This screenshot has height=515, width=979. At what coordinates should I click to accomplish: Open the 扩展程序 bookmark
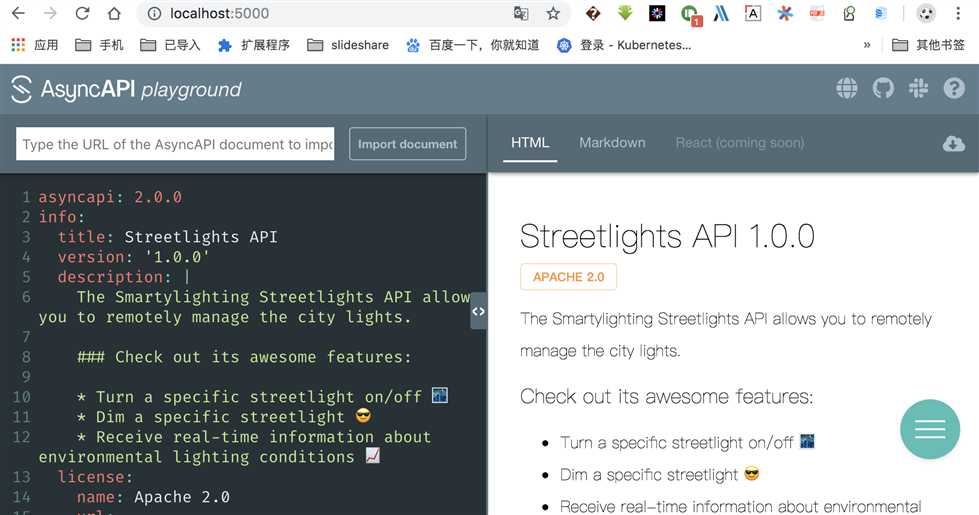tap(253, 45)
